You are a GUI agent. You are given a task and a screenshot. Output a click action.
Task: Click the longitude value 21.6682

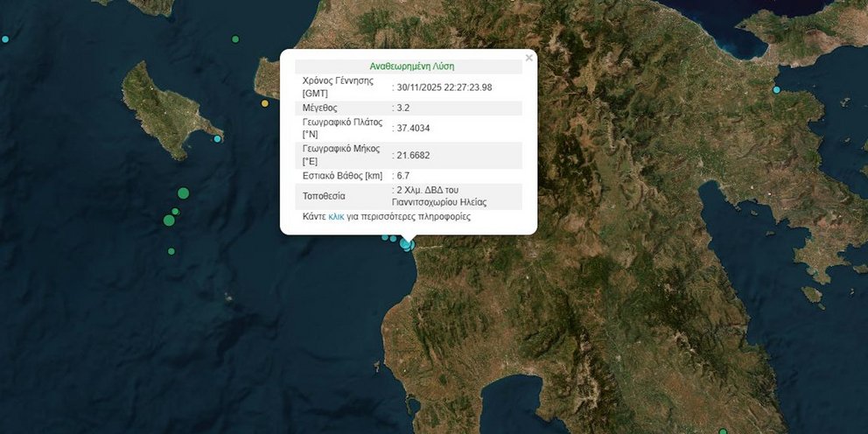413,156
